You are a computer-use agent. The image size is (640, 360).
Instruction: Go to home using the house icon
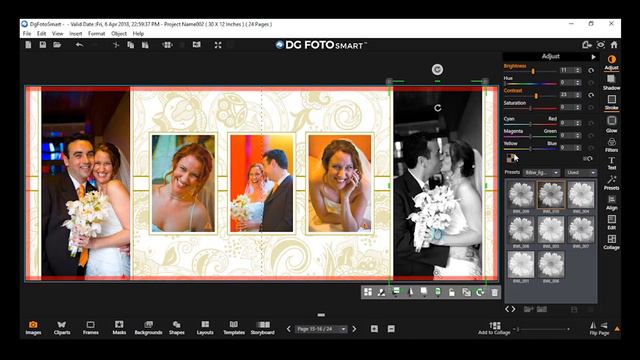click(x=614, y=44)
